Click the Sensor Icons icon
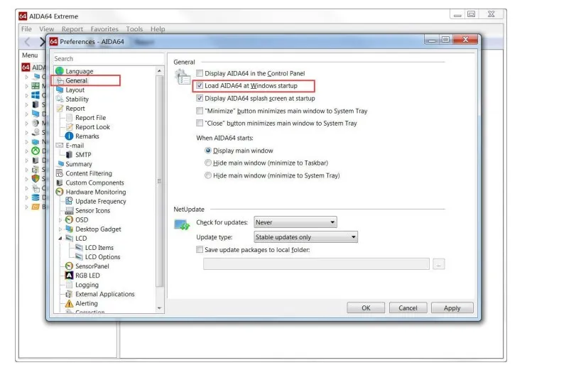The width and height of the screenshot is (576, 392). click(69, 210)
